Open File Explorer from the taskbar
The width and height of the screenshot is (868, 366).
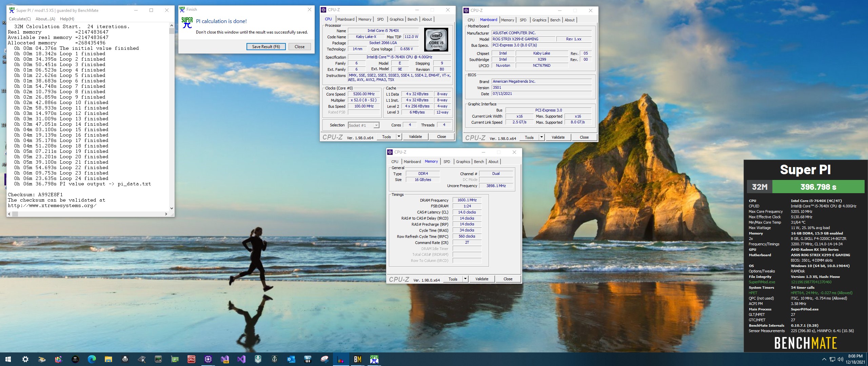click(x=108, y=359)
